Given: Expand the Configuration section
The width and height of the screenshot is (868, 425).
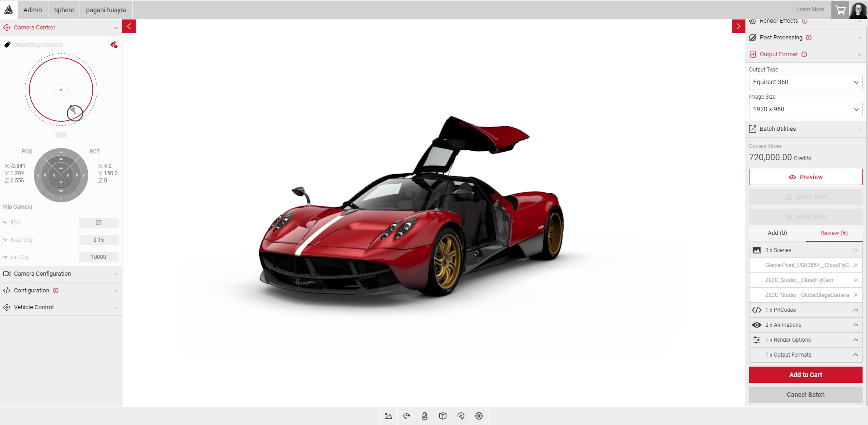Looking at the screenshot, I should [61, 291].
